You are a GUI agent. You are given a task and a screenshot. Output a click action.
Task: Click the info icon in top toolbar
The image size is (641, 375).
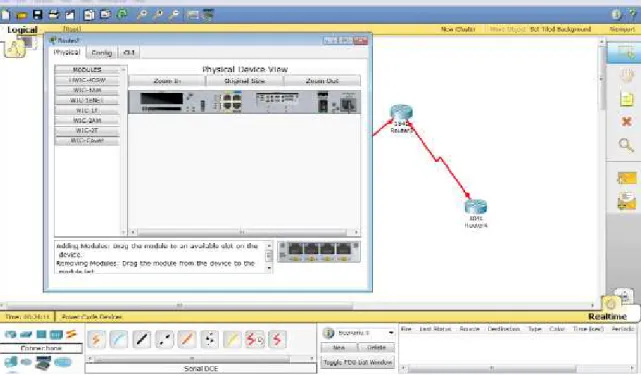(x=616, y=15)
